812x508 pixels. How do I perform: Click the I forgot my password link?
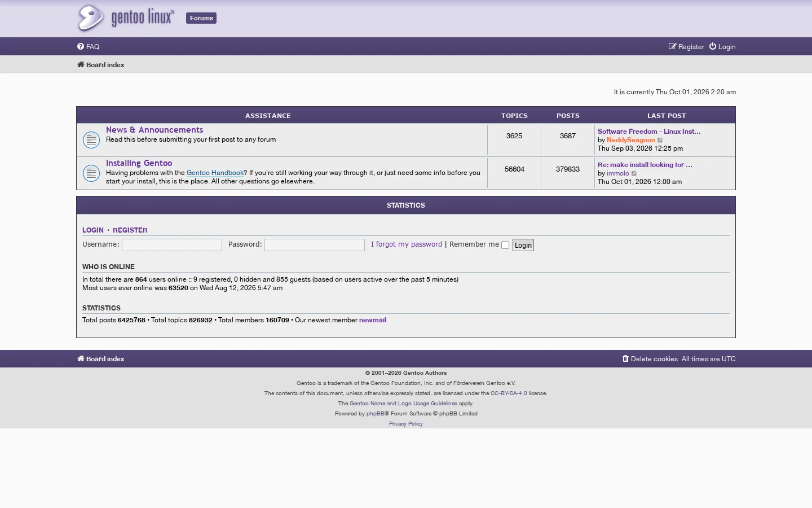[x=407, y=244]
